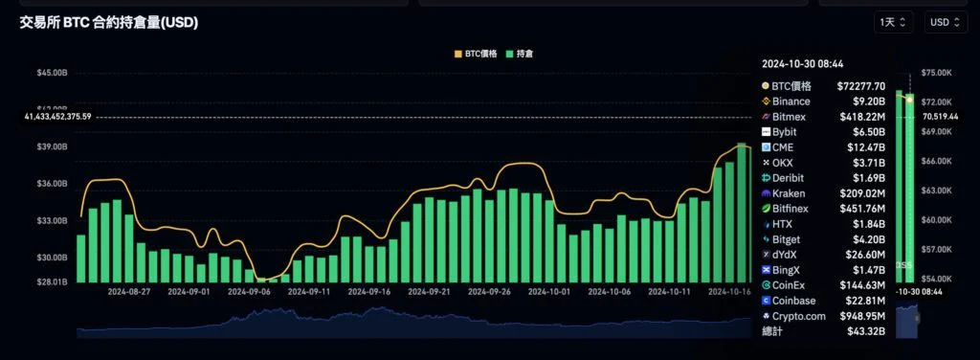Click the highlighted slider window at right end
Image resolution: width=980 pixels, height=360 pixels.
(x=907, y=322)
